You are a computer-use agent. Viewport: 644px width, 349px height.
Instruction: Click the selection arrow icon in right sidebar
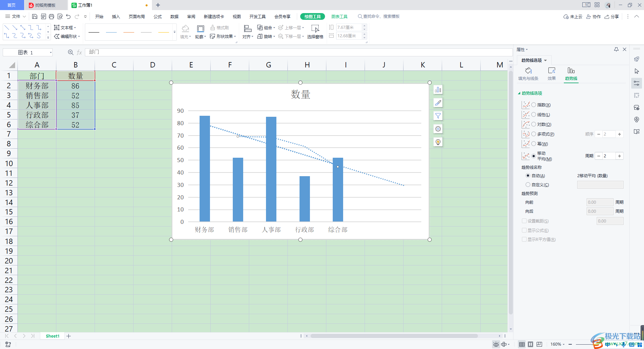[x=637, y=71]
